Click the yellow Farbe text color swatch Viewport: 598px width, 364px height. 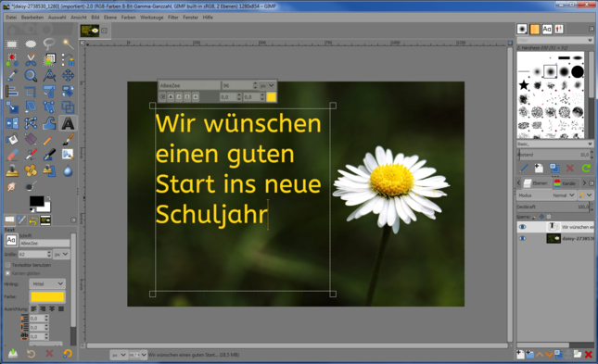point(47,296)
